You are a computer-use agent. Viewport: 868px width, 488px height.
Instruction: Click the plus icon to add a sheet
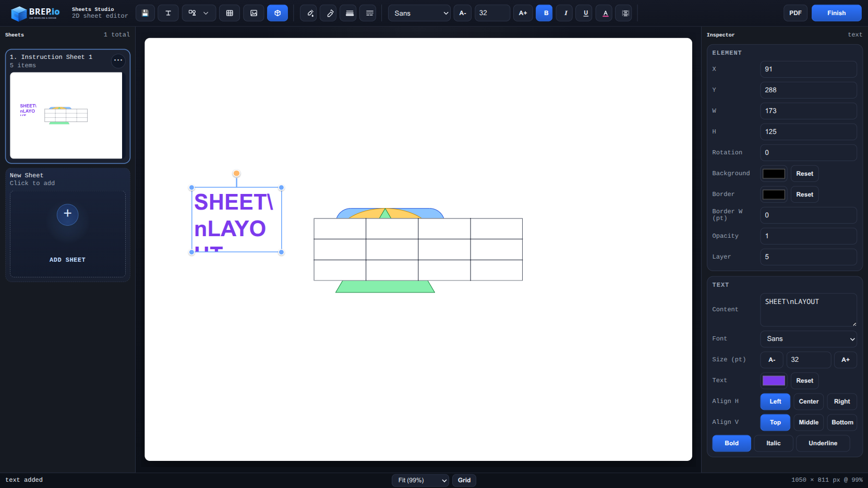coord(67,214)
